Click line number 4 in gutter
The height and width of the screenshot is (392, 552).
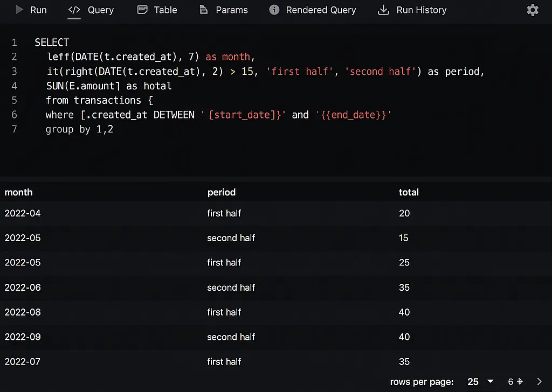[x=14, y=86]
